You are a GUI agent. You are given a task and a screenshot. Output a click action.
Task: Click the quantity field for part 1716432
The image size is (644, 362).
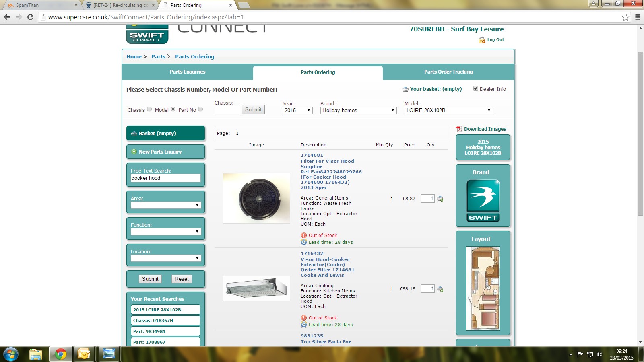coord(427,288)
